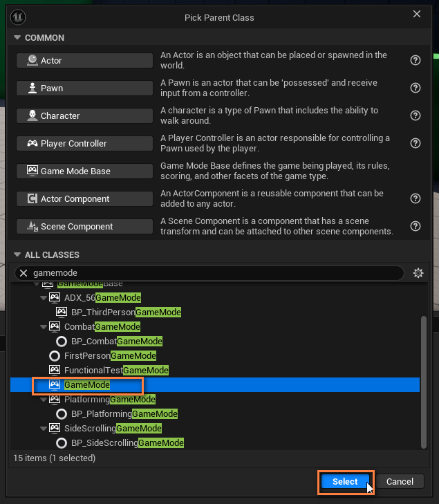Select FirstPersonGameMode class
439x504 pixels.
pos(110,355)
